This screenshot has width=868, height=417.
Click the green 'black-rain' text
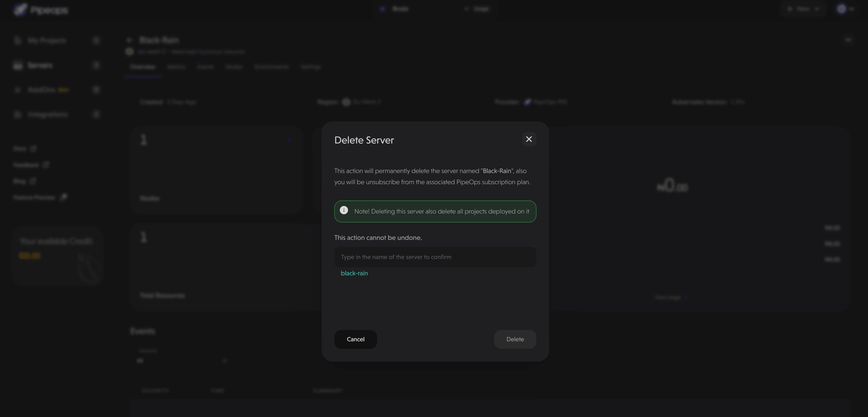click(x=354, y=273)
